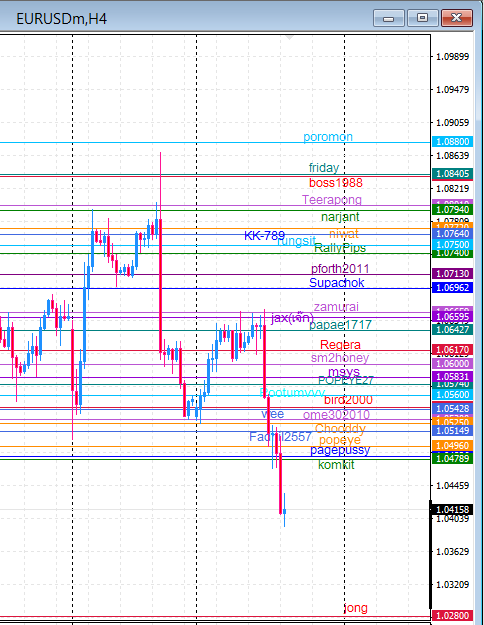Click the boss1988 red label
This screenshot has width=484, height=625.
click(336, 183)
